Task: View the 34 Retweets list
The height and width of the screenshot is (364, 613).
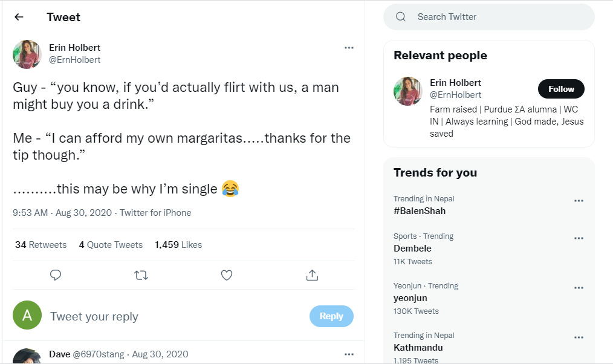Action: (41, 245)
